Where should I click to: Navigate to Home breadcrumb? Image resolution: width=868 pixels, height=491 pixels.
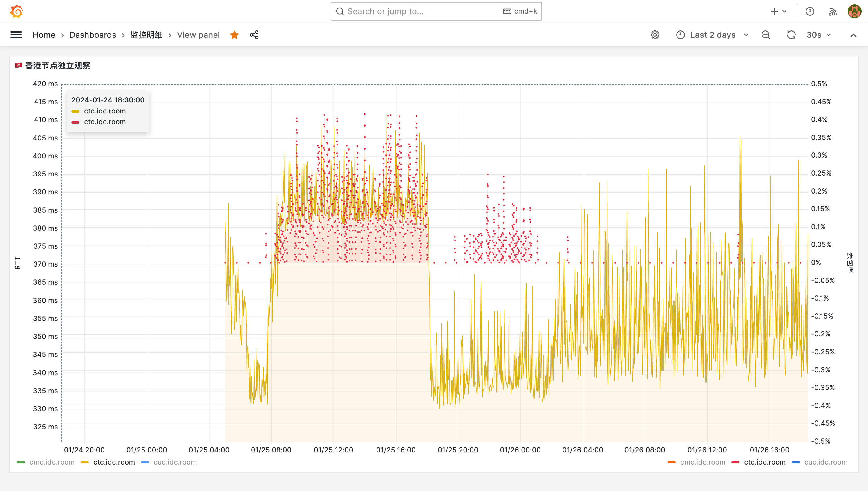44,35
